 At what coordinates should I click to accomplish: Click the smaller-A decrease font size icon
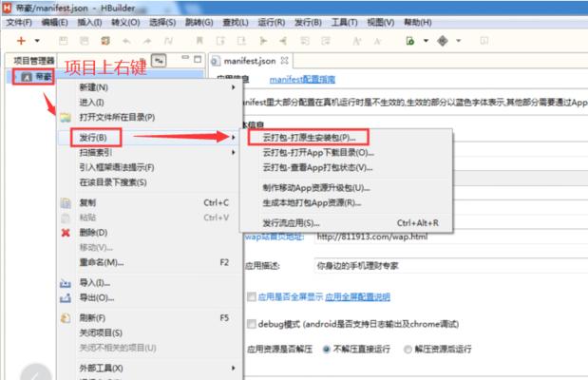[377, 41]
